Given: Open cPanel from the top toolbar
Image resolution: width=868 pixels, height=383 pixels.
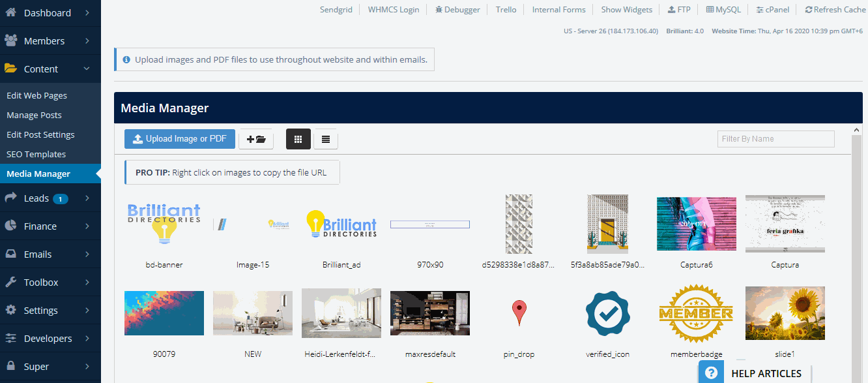Looking at the screenshot, I should tap(772, 9).
